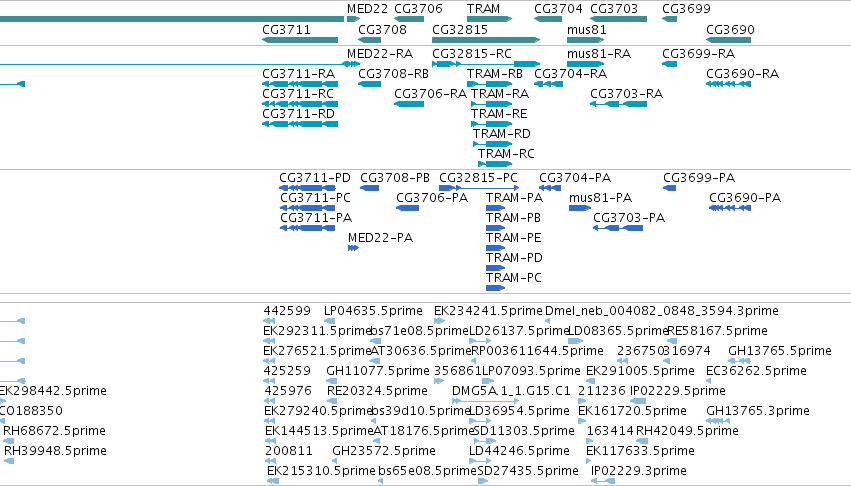Select transcript TRAM-RA
Image resolution: width=851 pixels, height=486 pixels.
point(499,94)
